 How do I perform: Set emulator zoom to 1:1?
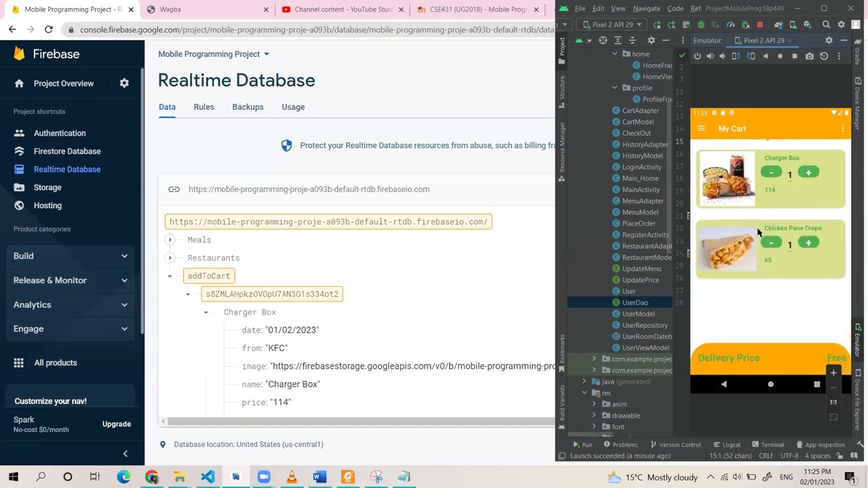(833, 402)
